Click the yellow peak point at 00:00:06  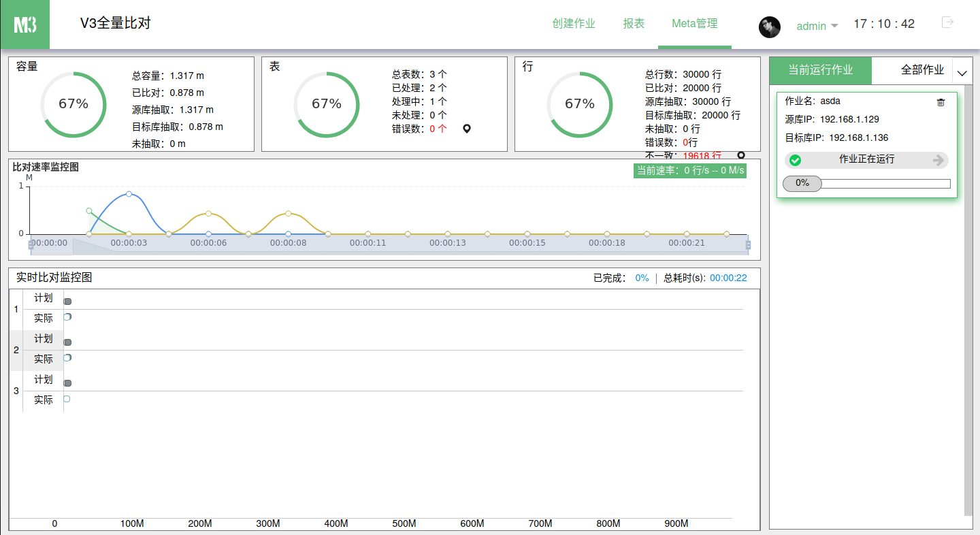tap(208, 214)
